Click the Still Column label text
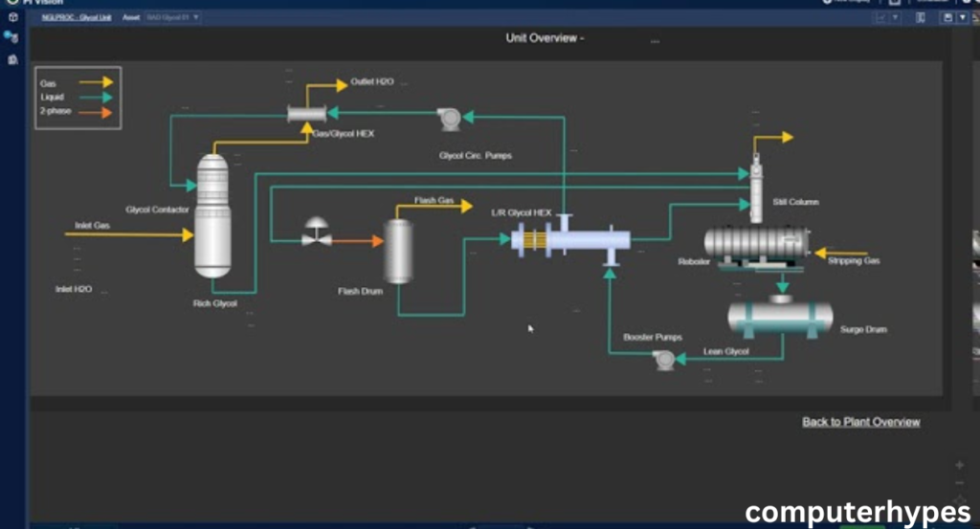 (x=795, y=203)
